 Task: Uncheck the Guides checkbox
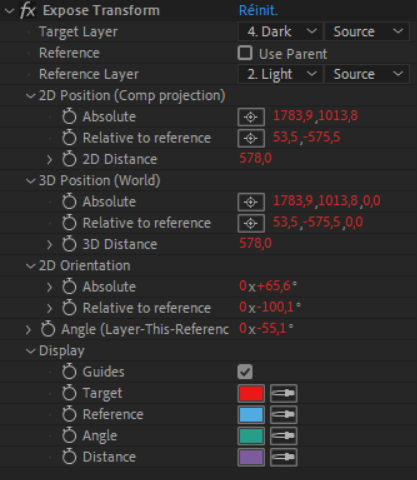pos(245,372)
